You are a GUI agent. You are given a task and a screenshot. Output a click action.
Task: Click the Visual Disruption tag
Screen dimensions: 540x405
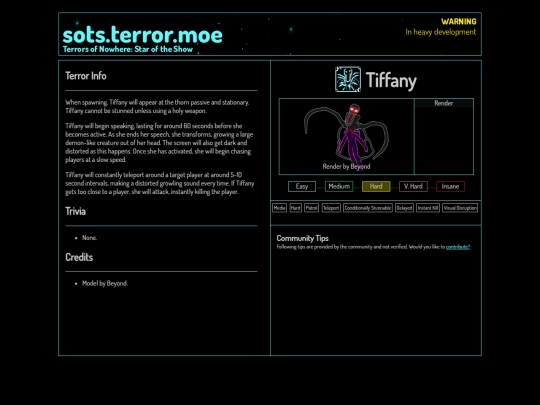pos(460,208)
